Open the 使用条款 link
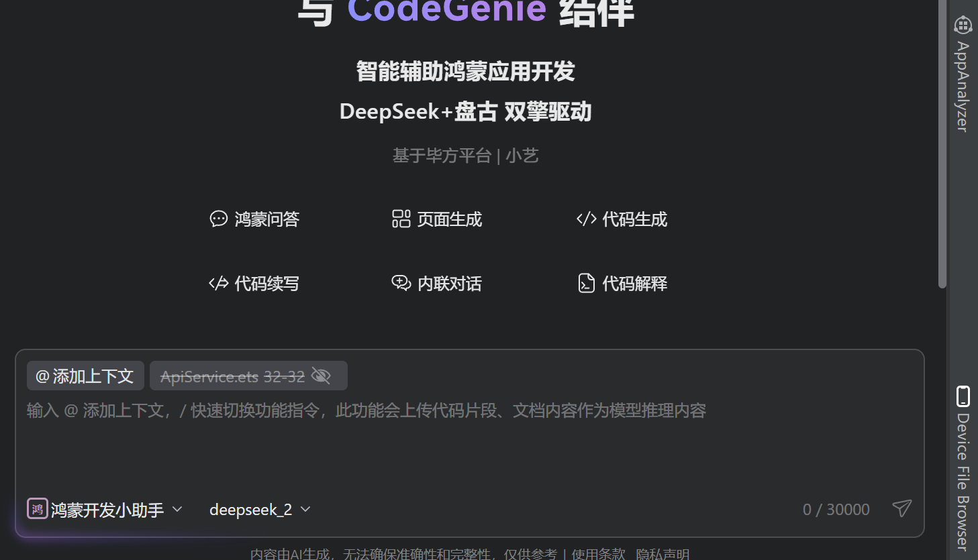This screenshot has height=560, width=978. click(598, 554)
